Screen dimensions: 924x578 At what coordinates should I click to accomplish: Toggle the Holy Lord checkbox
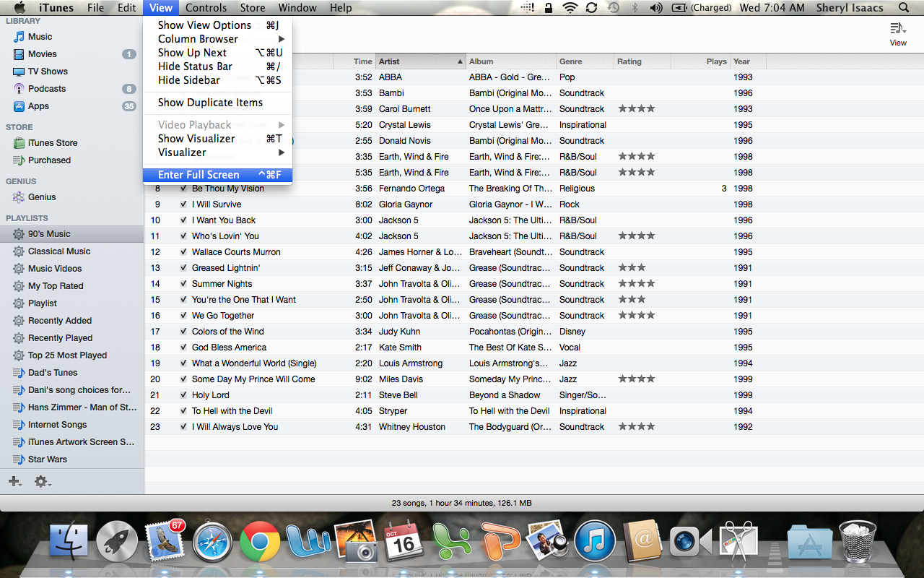183,395
